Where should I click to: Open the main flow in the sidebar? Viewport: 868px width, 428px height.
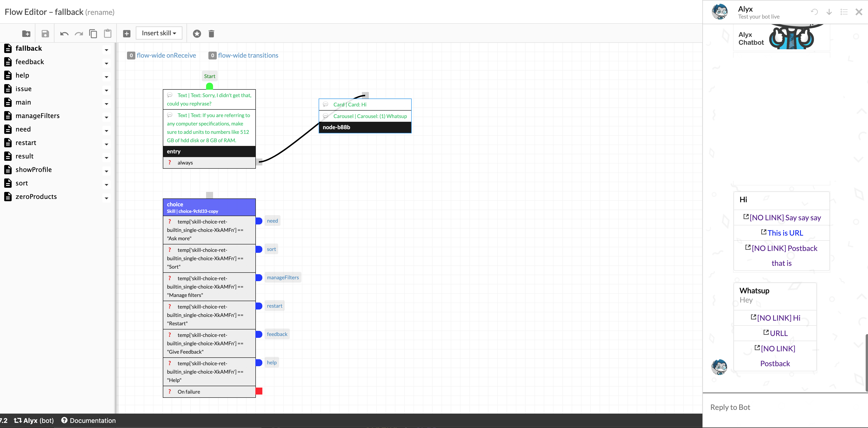pyautogui.click(x=23, y=102)
